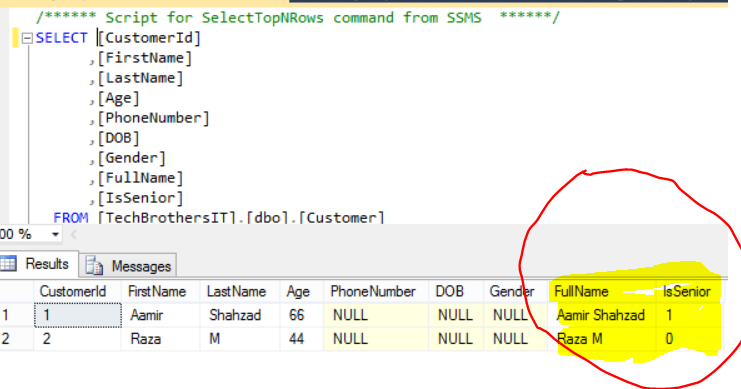Select row header 2 in results grid
Viewport: 741px width, 389px height.
click(17, 338)
